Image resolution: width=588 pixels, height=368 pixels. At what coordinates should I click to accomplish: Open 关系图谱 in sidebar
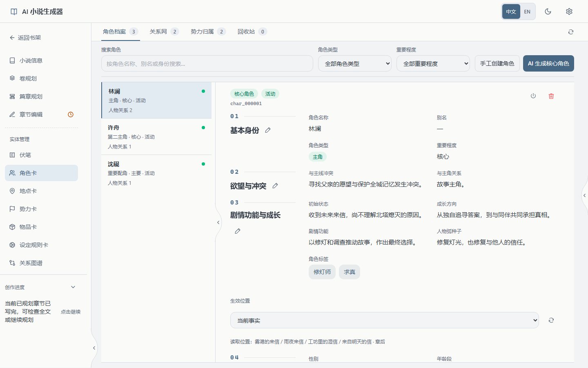(x=41, y=263)
